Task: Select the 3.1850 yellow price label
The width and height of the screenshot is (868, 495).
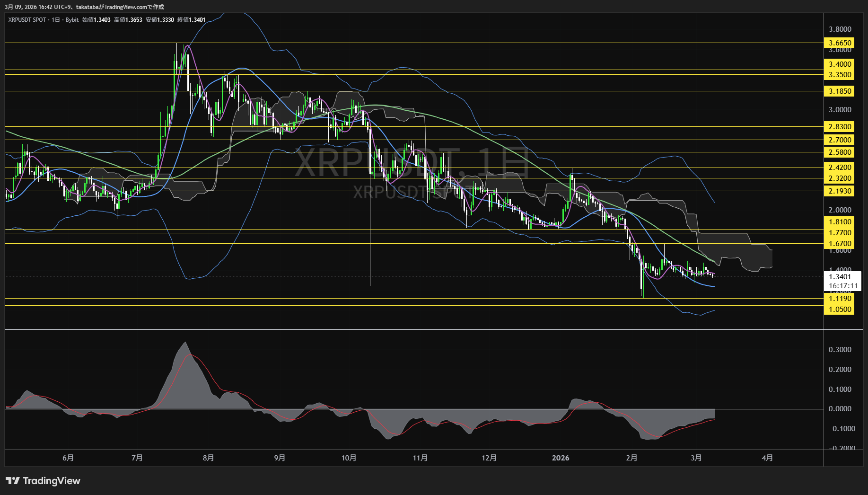Action: coord(840,91)
